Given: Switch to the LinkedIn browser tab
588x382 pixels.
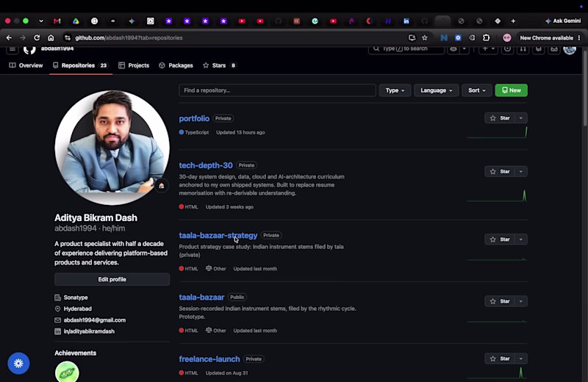Looking at the screenshot, I should [x=406, y=21].
